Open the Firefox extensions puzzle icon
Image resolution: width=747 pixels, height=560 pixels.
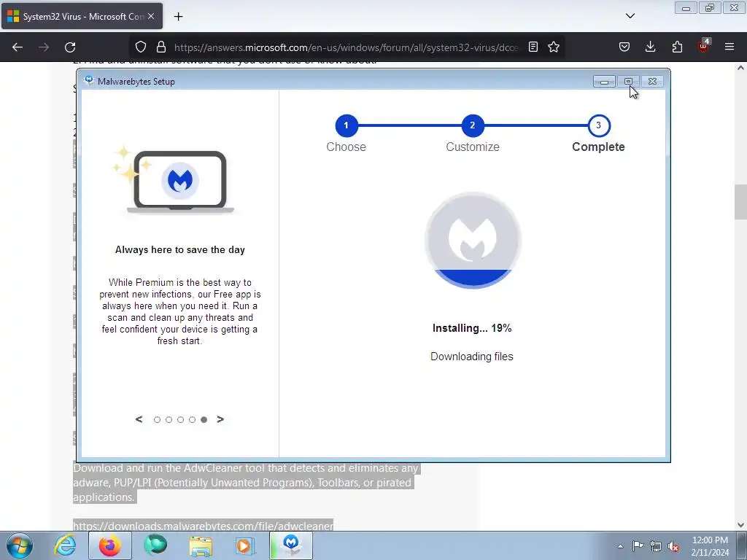[677, 47]
